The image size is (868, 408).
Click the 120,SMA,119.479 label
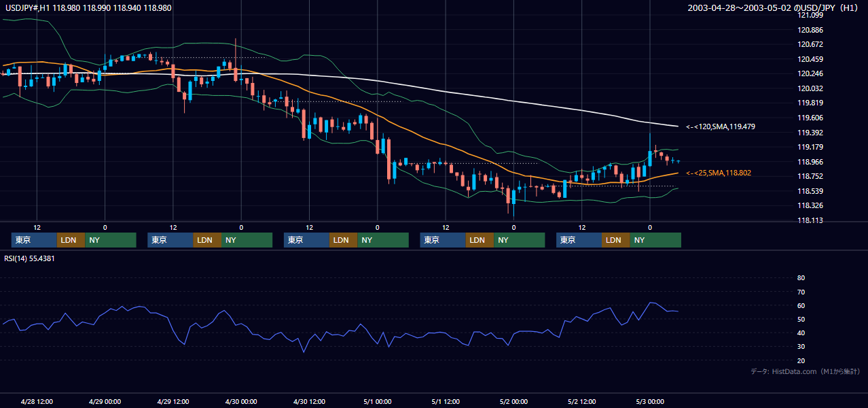click(x=721, y=126)
